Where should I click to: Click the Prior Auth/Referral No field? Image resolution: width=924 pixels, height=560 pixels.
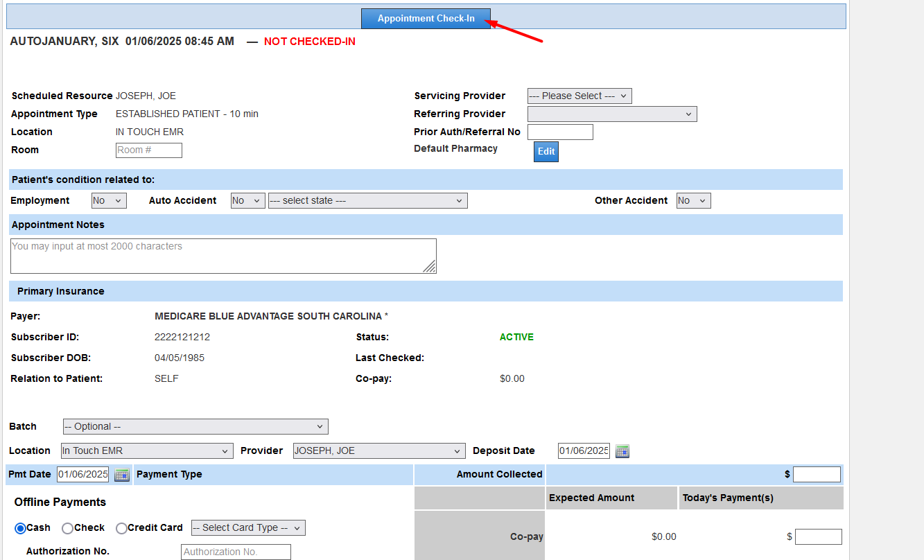pyautogui.click(x=559, y=132)
